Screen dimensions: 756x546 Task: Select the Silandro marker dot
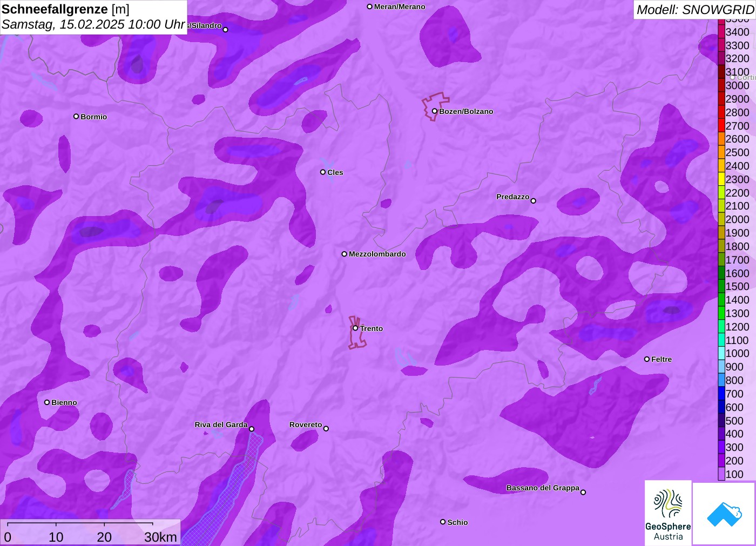[226, 30]
